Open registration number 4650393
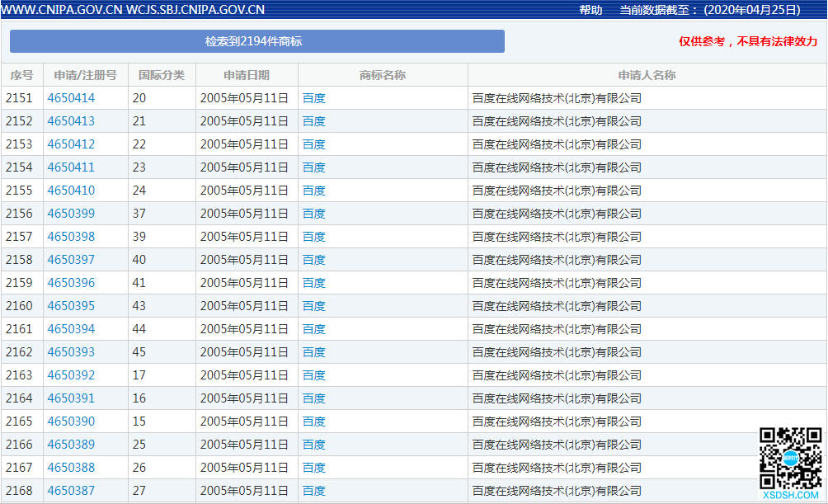This screenshot has height=504, width=828. point(71,352)
